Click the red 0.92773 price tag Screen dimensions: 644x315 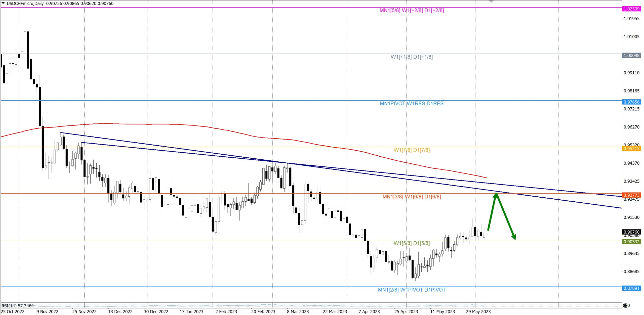tap(631, 195)
